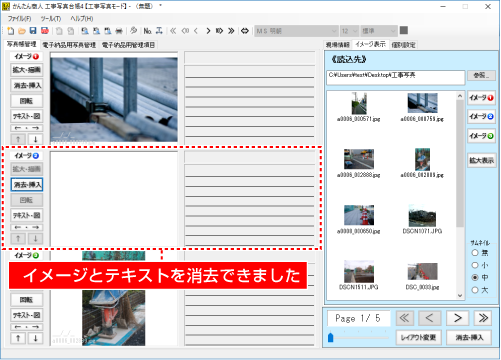Screen dimensions: 501x360
Task: Select thumbnail size 大 radio button
Action: [x=475, y=290]
